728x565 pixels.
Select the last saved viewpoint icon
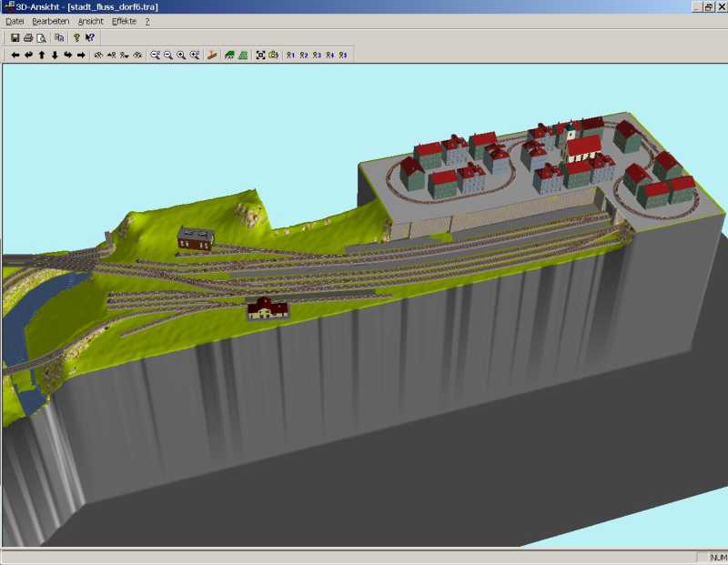(343, 55)
